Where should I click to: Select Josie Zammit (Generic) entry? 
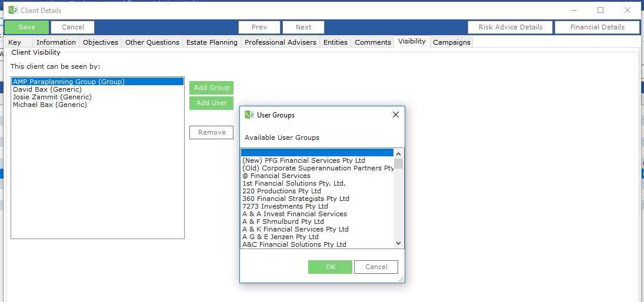[x=52, y=97]
